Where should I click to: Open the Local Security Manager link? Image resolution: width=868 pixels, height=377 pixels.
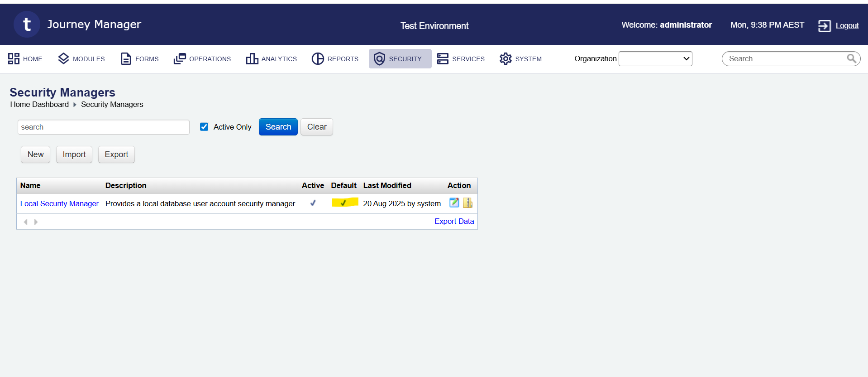59,204
